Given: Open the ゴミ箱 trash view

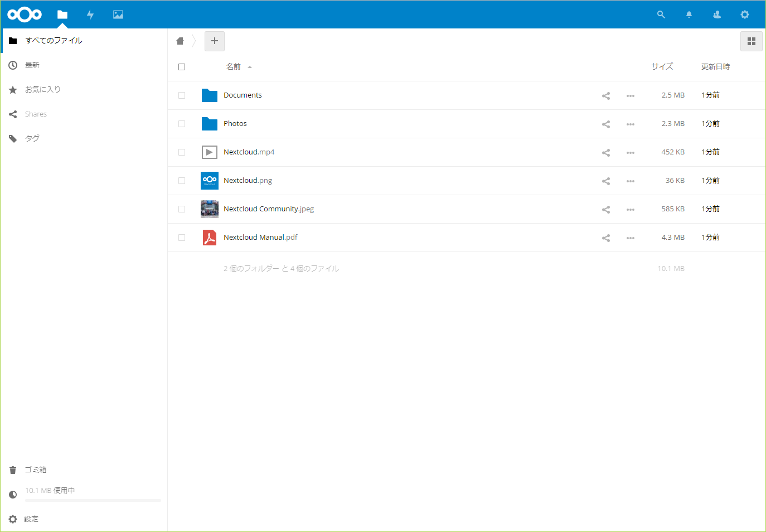Looking at the screenshot, I should pyautogui.click(x=35, y=470).
